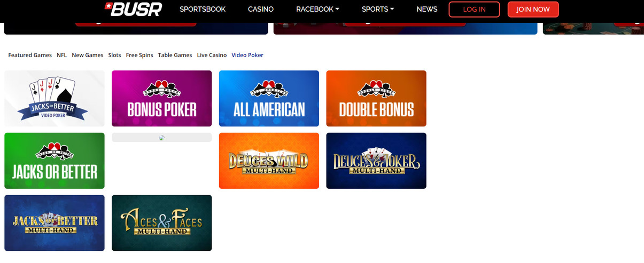Switch to the New Games tab
The image size is (644, 263).
88,55
